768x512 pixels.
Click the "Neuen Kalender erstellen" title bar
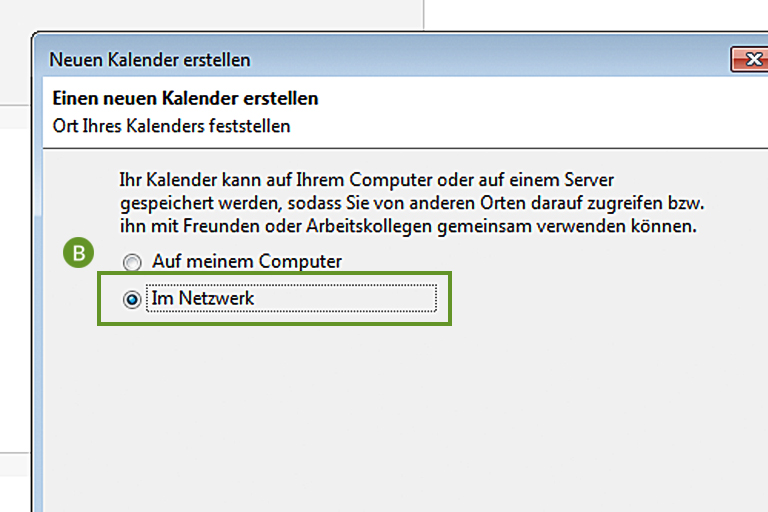(382, 59)
